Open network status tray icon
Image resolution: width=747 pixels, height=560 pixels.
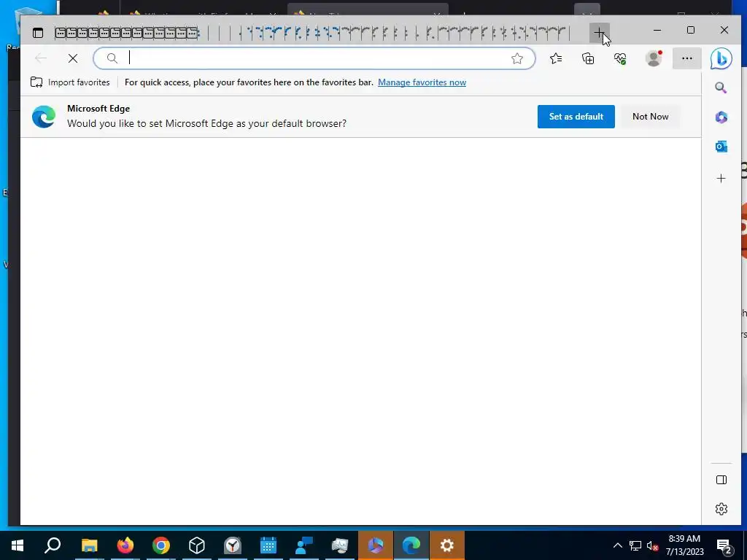click(635, 545)
